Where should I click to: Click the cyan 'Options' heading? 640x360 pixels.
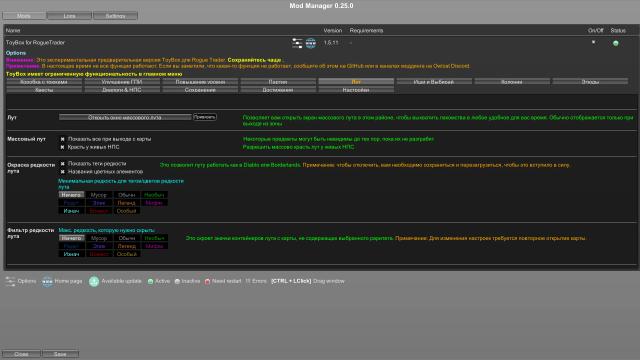coord(16,53)
